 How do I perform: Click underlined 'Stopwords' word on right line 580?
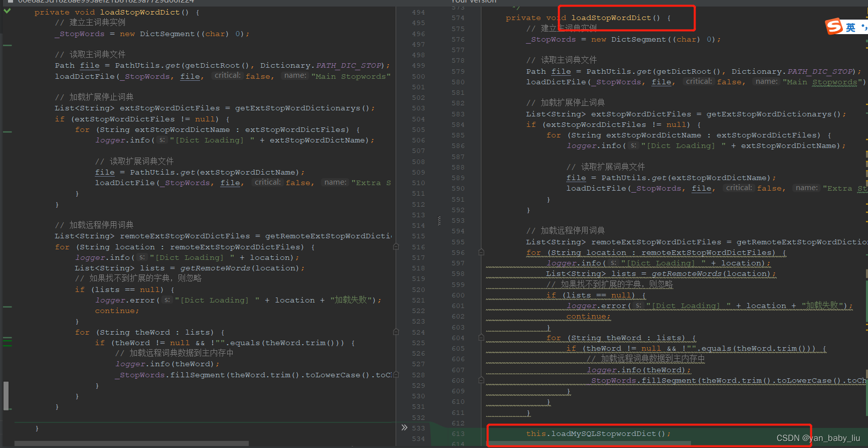(x=834, y=82)
